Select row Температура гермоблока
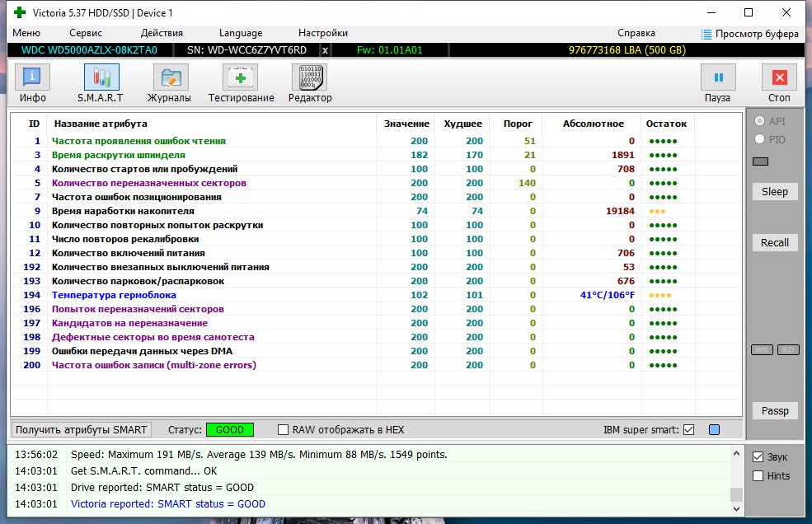This screenshot has width=812, height=524. (x=377, y=295)
